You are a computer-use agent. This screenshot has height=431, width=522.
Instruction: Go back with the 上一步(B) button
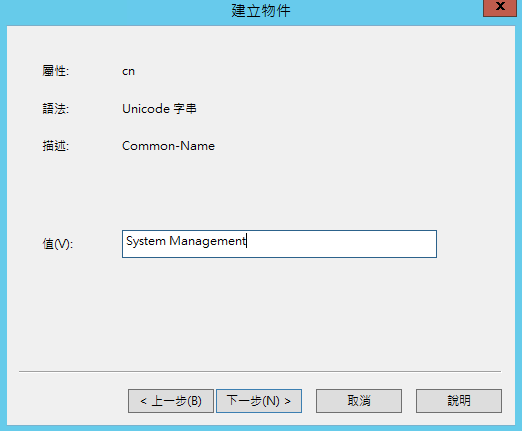[x=171, y=401]
